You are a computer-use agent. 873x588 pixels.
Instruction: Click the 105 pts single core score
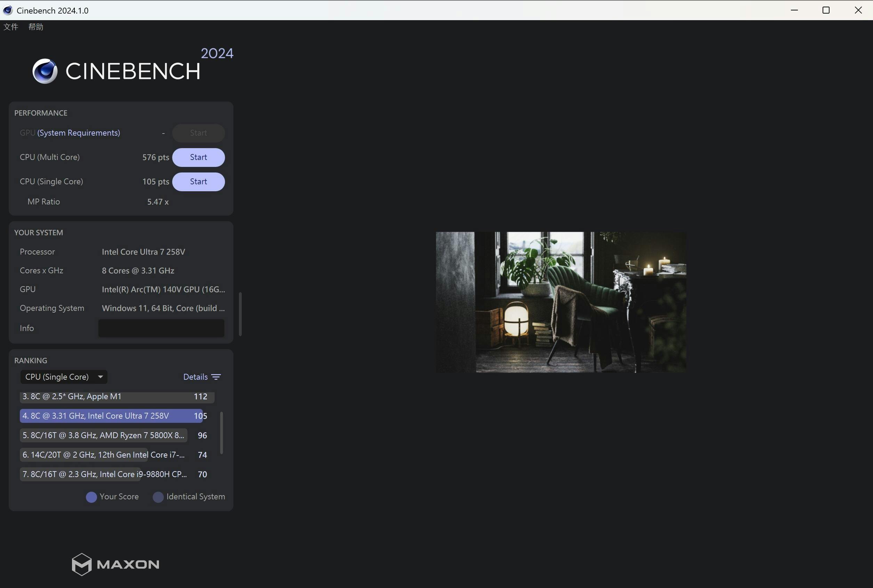point(155,182)
